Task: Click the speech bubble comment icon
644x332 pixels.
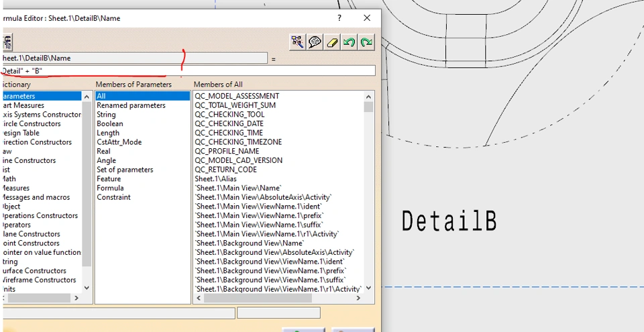Action: click(315, 42)
